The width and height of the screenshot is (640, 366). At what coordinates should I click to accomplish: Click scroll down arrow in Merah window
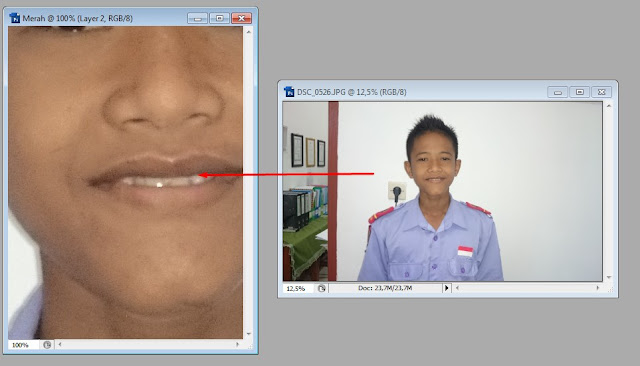point(249,334)
